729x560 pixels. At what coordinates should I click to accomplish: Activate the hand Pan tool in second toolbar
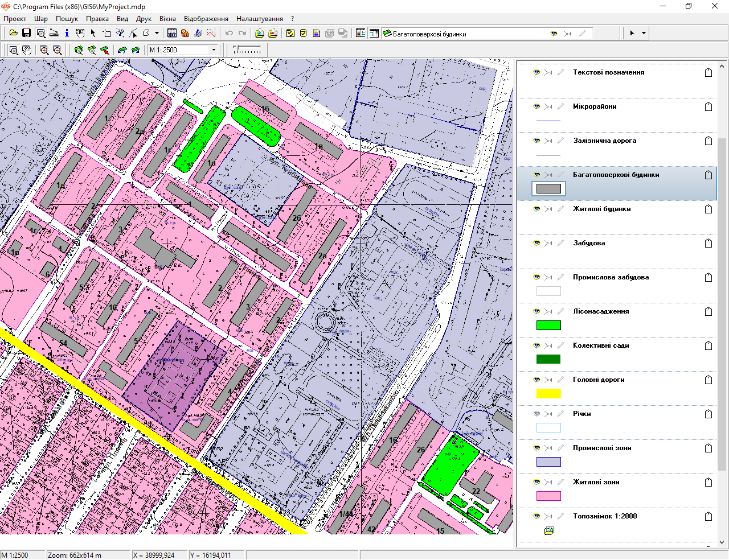point(26,50)
